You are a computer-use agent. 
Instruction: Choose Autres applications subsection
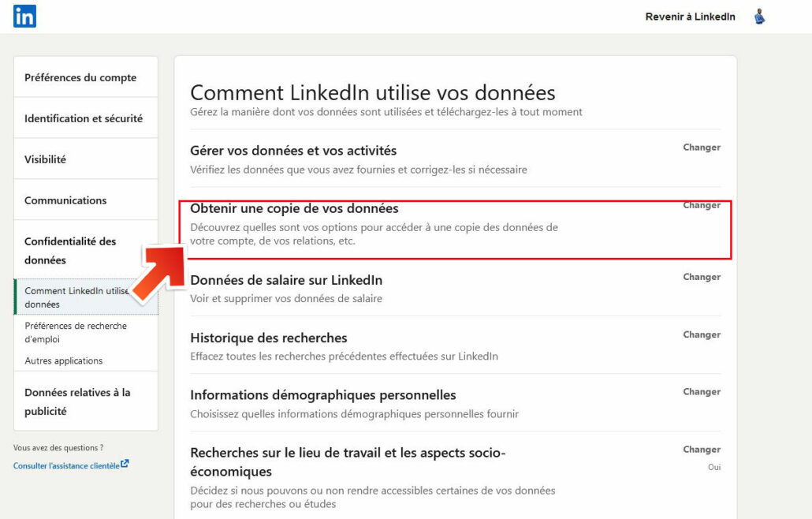(64, 360)
